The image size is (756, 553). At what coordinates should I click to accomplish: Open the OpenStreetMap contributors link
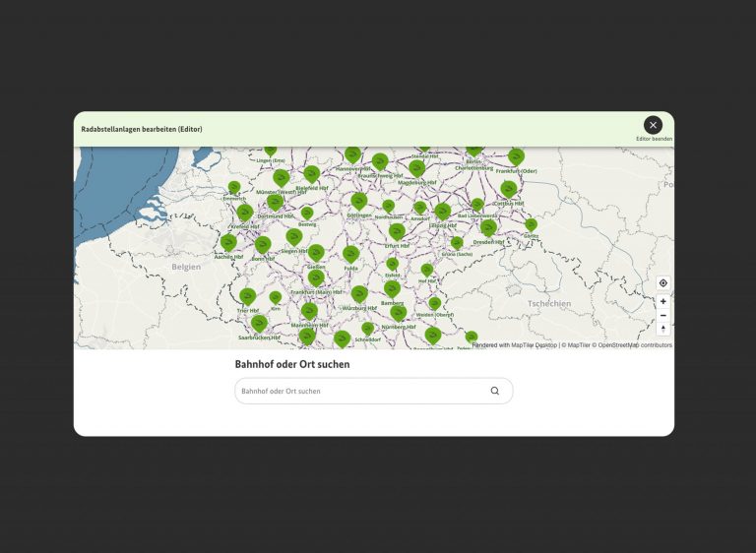click(x=635, y=345)
